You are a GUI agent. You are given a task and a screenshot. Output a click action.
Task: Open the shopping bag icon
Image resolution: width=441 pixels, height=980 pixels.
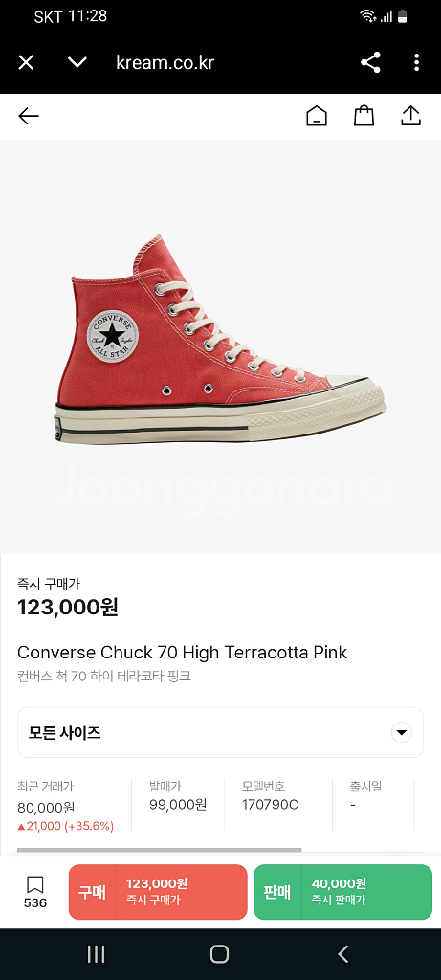[x=364, y=116]
